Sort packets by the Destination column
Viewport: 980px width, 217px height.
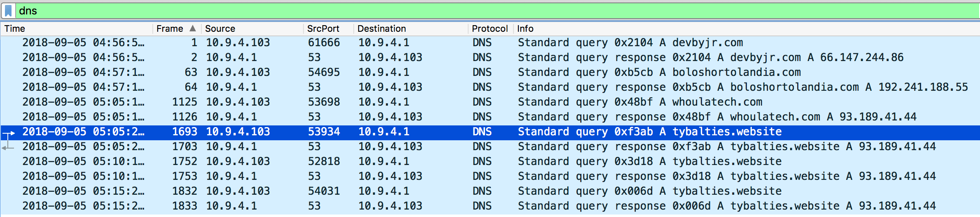click(411, 28)
